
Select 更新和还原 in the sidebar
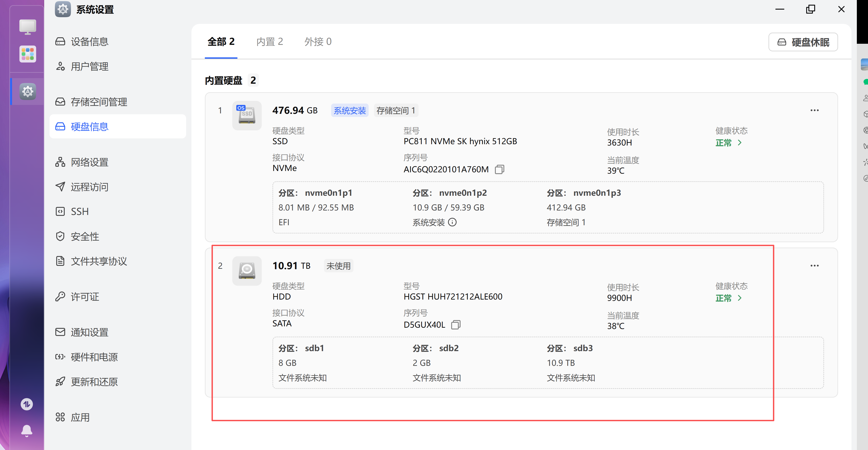point(94,381)
